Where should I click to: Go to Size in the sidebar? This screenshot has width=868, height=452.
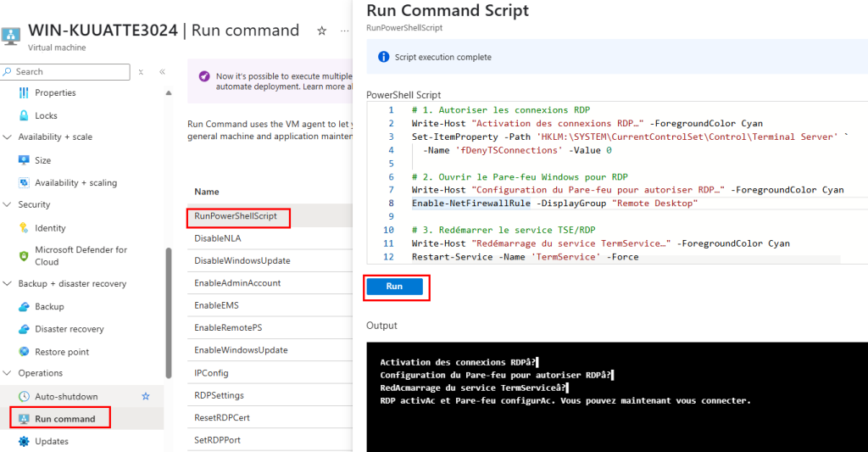42,160
